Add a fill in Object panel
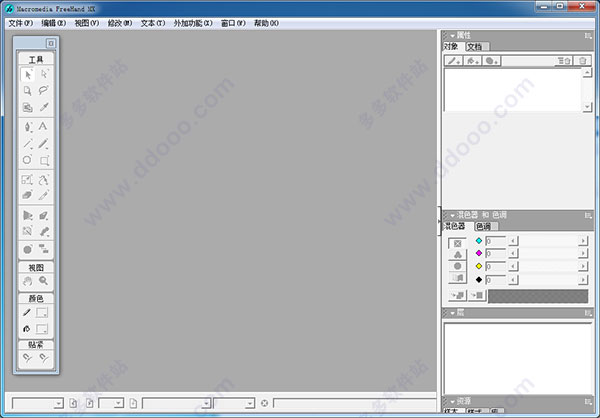 (x=473, y=61)
